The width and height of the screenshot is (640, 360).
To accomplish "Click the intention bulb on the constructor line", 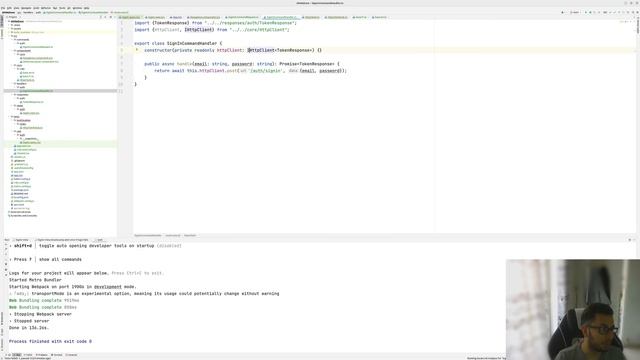I will (137, 50).
